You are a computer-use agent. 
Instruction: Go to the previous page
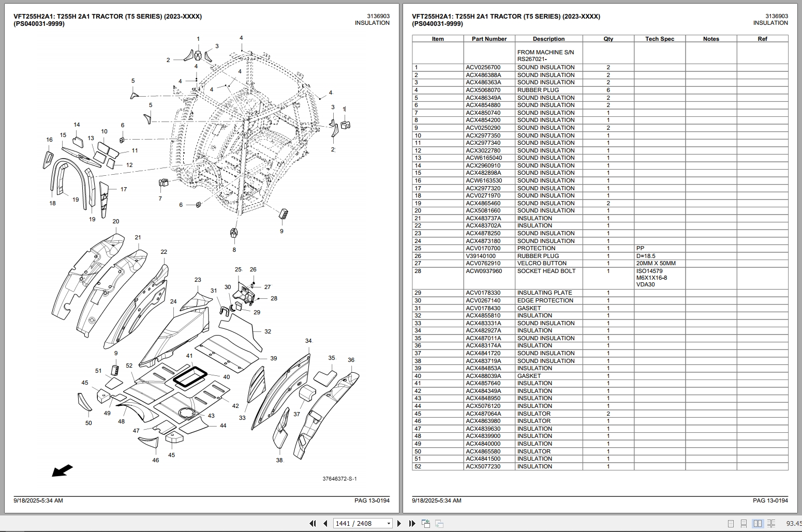[325, 523]
